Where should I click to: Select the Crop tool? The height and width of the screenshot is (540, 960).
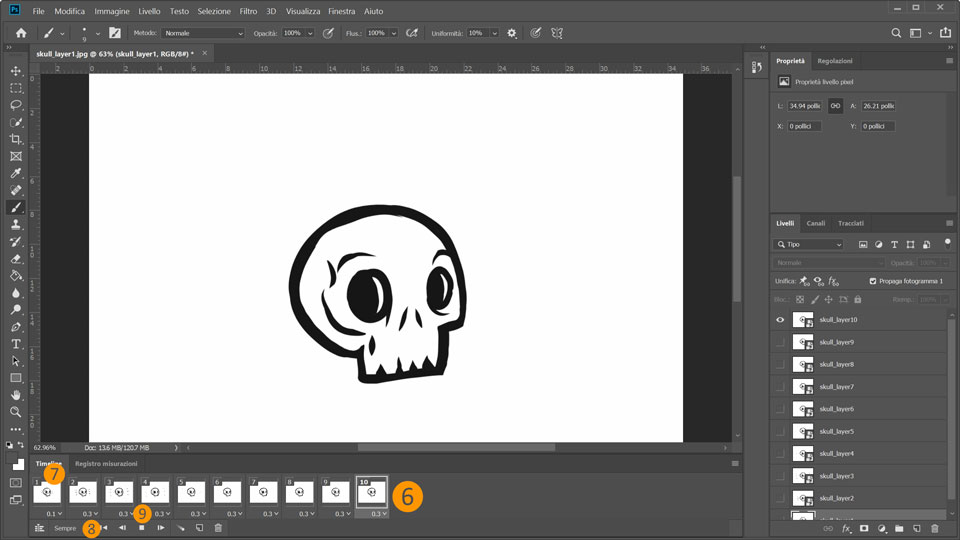(x=16, y=139)
